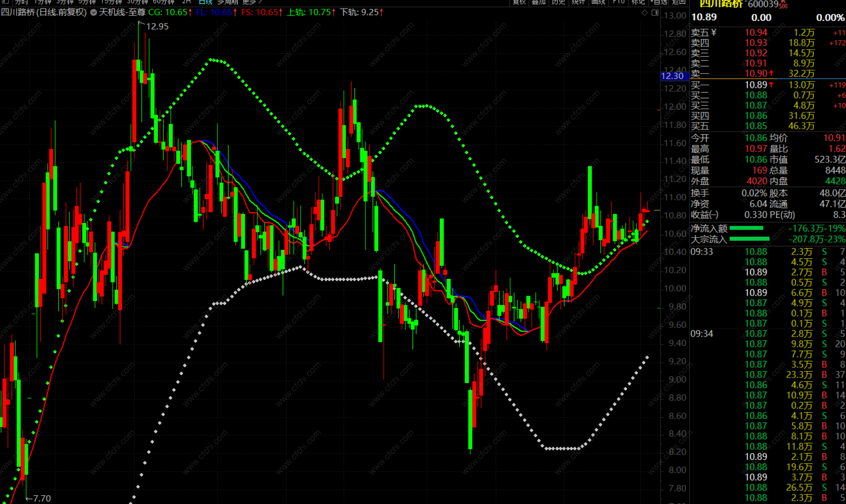Viewport: 846px width, 504px height.
Task: Click the 12.95 high price label
Action: (x=157, y=27)
